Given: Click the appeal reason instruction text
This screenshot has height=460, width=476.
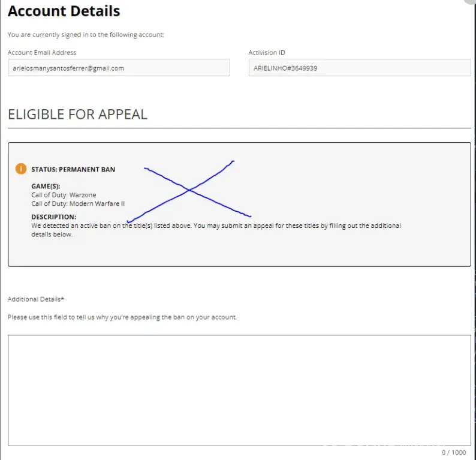Looking at the screenshot, I should 122,317.
